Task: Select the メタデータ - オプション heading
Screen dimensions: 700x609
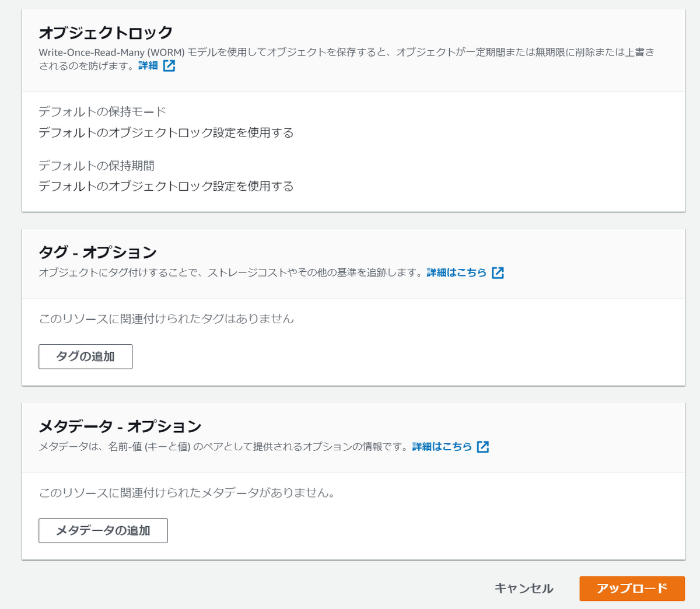Action: pos(120,426)
